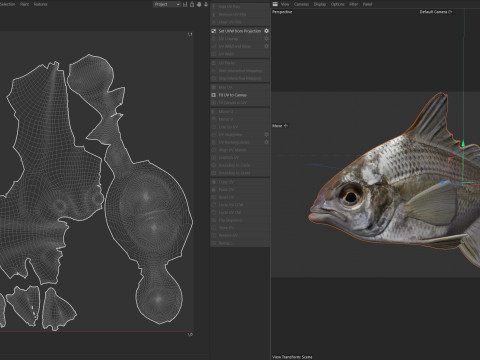Screen dimensions: 480x360
Task: Open the viewport hamburger menu
Action: (275, 4)
